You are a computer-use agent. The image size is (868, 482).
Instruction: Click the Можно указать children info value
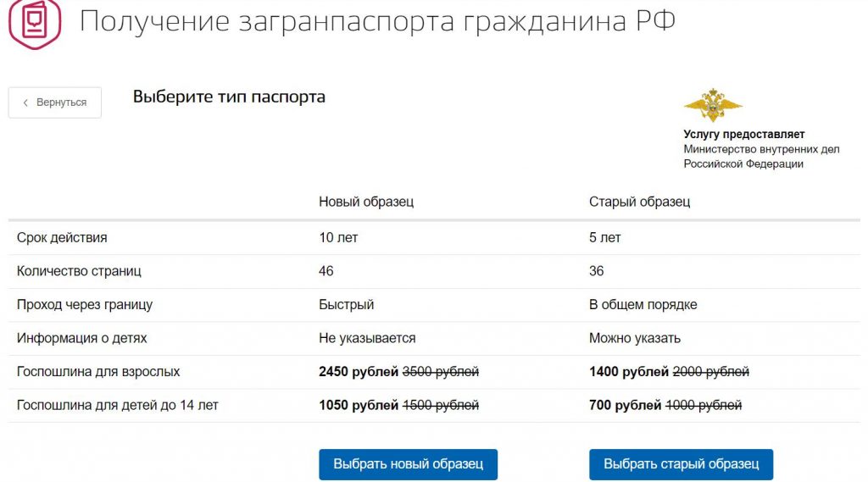click(x=634, y=338)
